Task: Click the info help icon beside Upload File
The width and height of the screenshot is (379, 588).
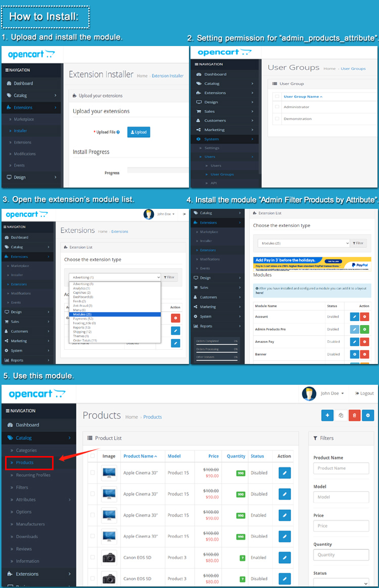Action: pos(118,132)
